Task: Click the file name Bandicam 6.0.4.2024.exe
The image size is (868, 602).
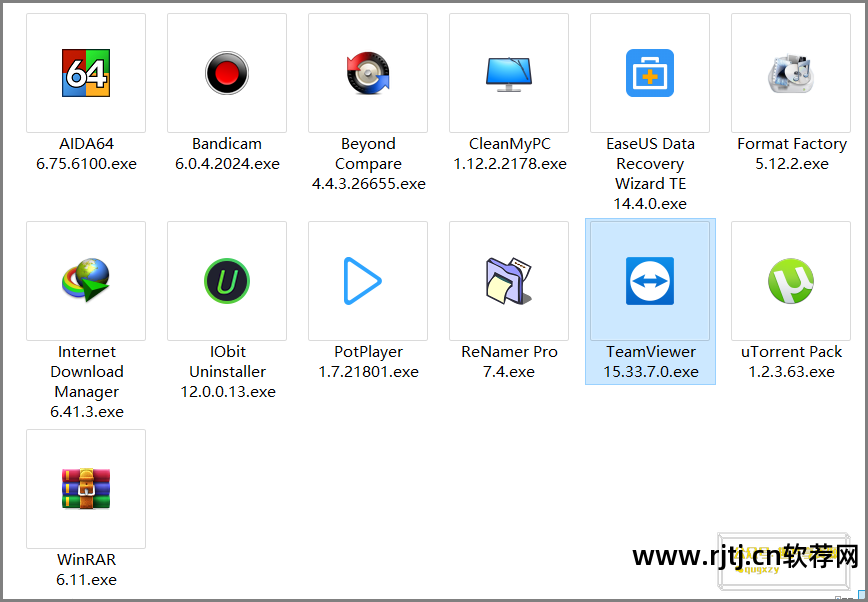Action: pos(227,153)
